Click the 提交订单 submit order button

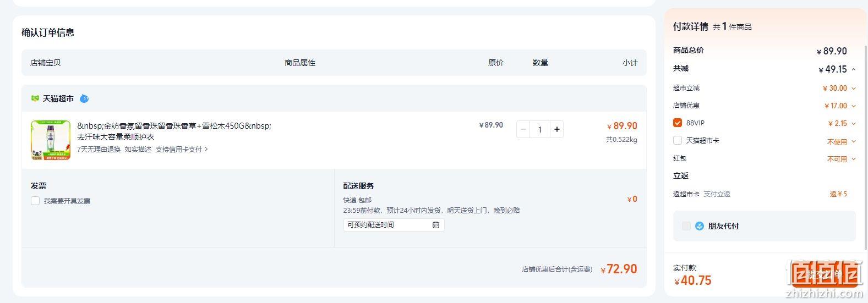coord(824,274)
